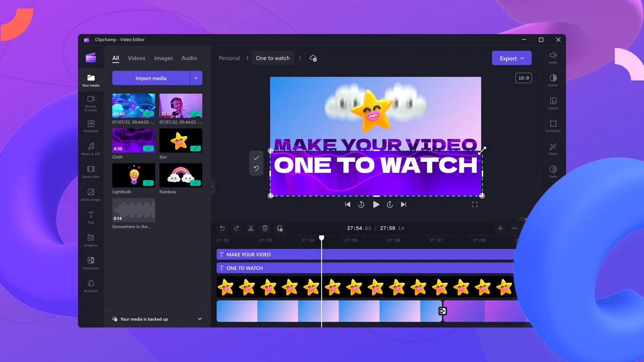Screen dimensions: 644x362
Task: Confirm text edit with checkmark button
Action: (256, 158)
